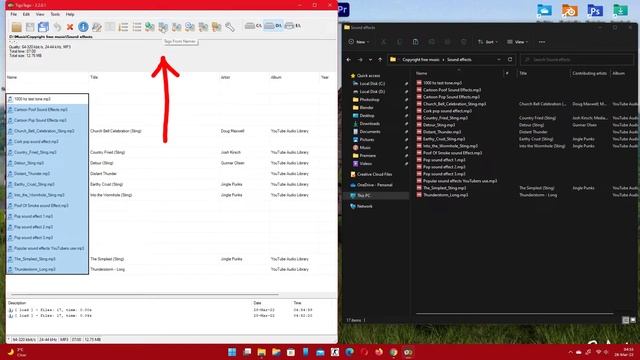Open the Sort dropdown in File Explorer

pos(488,42)
